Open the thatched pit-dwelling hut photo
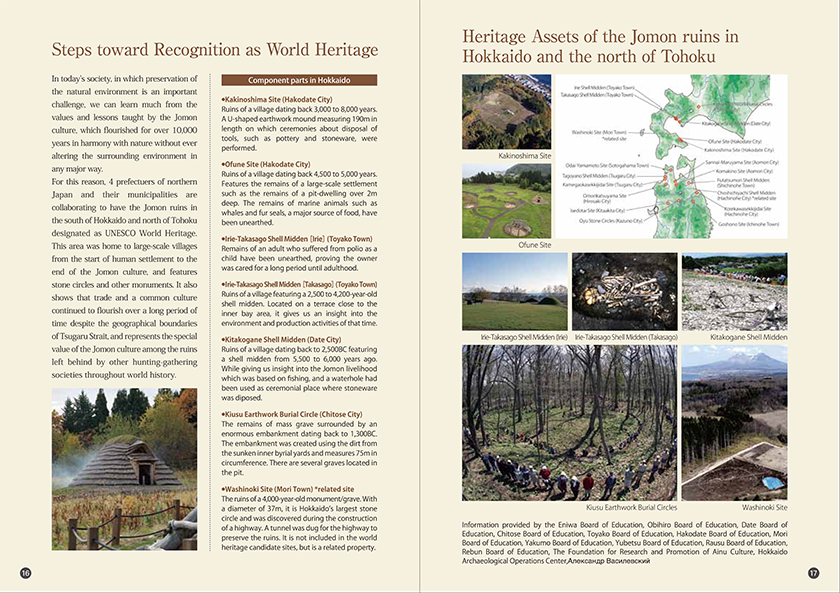Viewport: 840px width, 593px height. tap(124, 469)
